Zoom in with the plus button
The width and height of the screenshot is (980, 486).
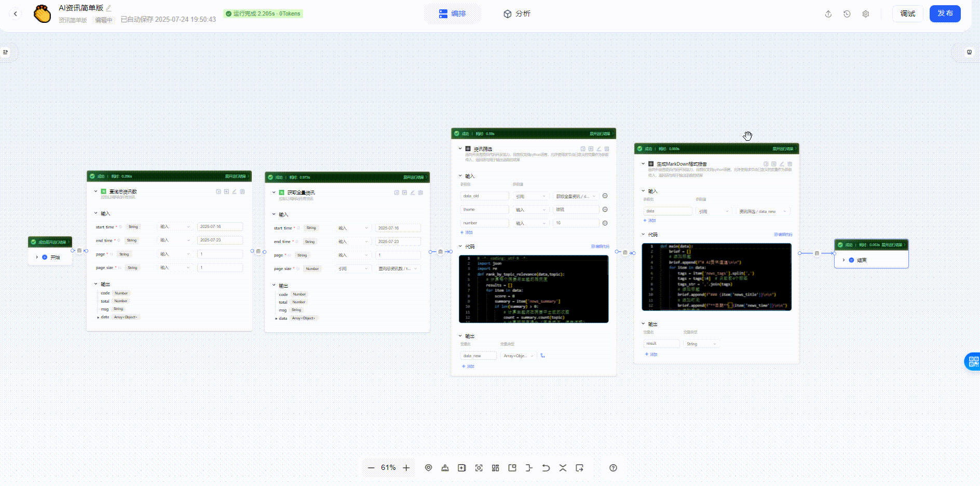click(x=406, y=468)
